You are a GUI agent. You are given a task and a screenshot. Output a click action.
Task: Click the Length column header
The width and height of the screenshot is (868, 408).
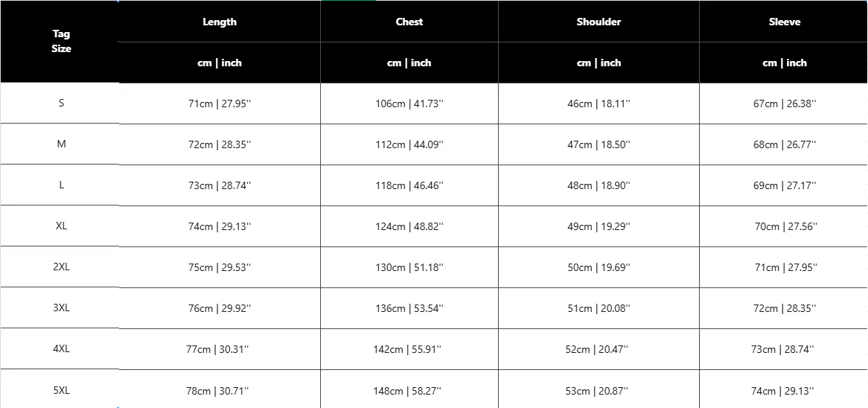pos(220,22)
